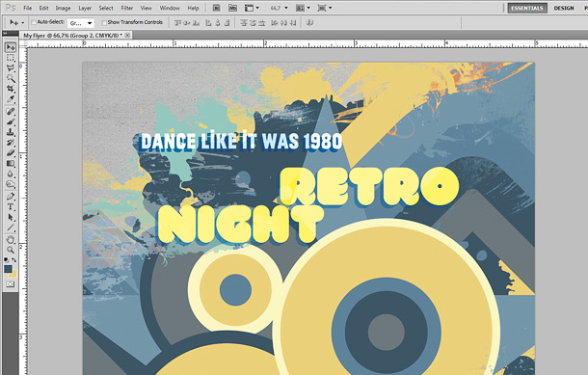Open the Edit menu
This screenshot has width=588, height=375.
44,8
